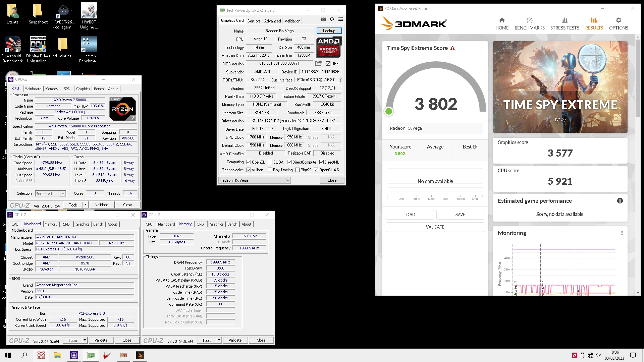
Task: Click Lookup button in GPU-Z
Action: coord(329,31)
